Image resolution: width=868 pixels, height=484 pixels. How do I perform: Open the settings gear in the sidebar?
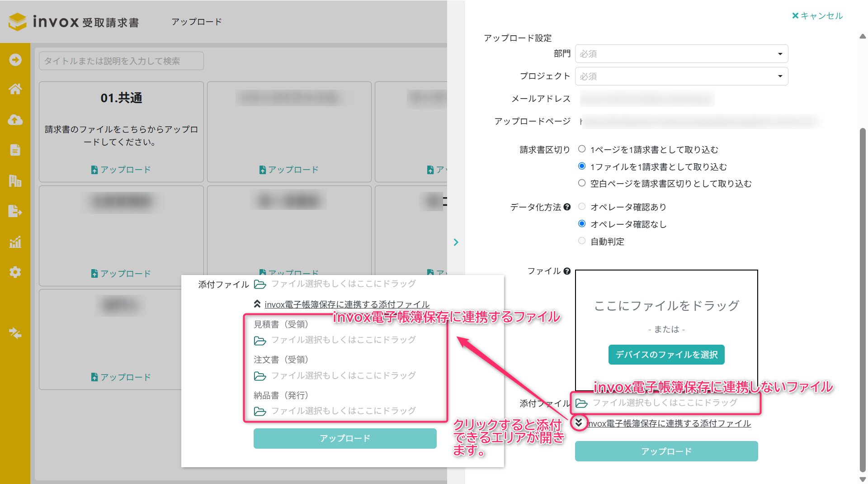point(15,272)
